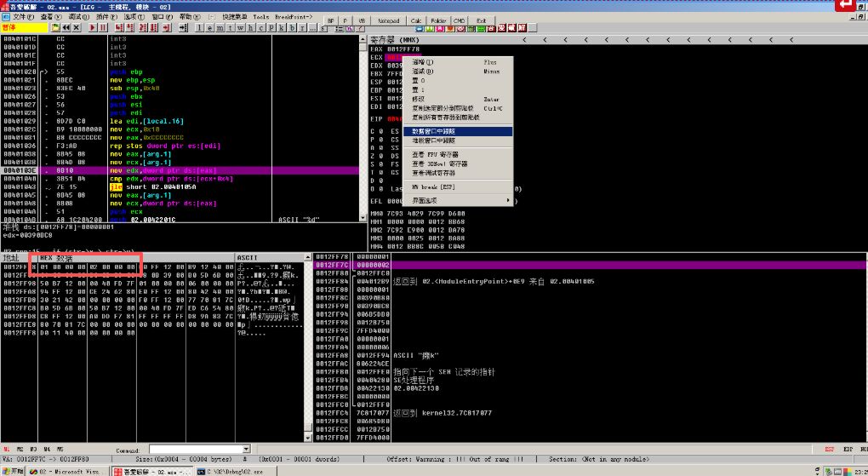Screen dimensions: 868x476
Task: Click the Restart program rewind icon
Action: click(66, 28)
